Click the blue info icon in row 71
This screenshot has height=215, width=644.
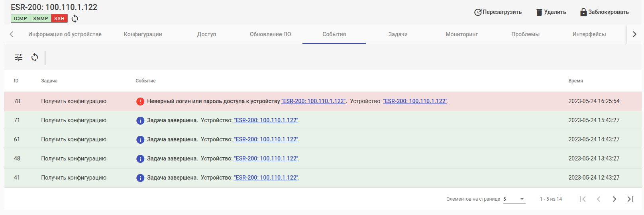[x=140, y=121]
